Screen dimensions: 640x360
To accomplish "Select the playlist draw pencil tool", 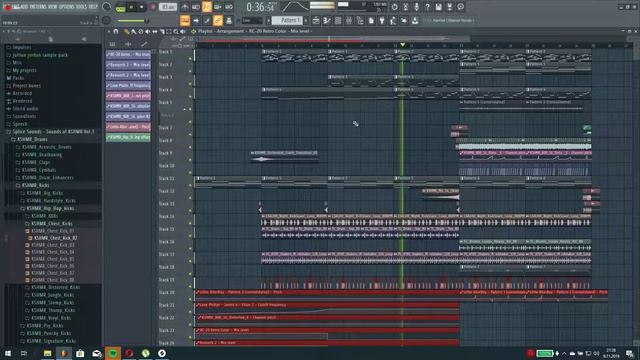I will click(x=127, y=31).
